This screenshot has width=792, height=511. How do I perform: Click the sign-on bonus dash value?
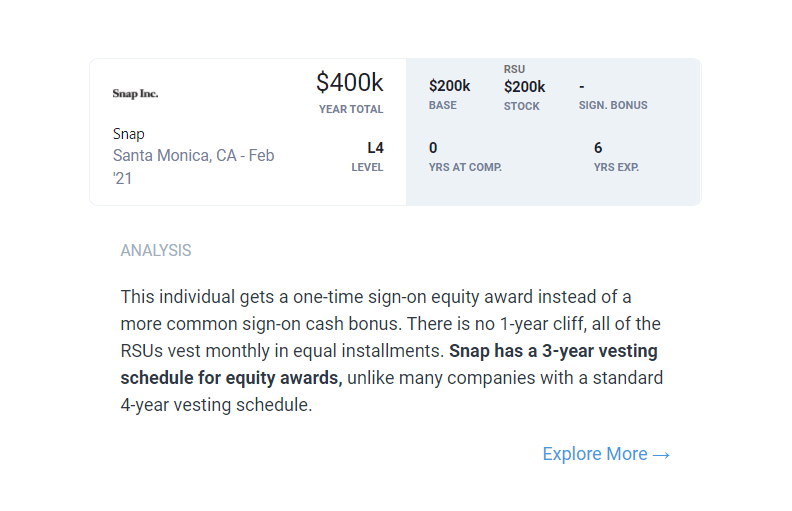coord(582,87)
